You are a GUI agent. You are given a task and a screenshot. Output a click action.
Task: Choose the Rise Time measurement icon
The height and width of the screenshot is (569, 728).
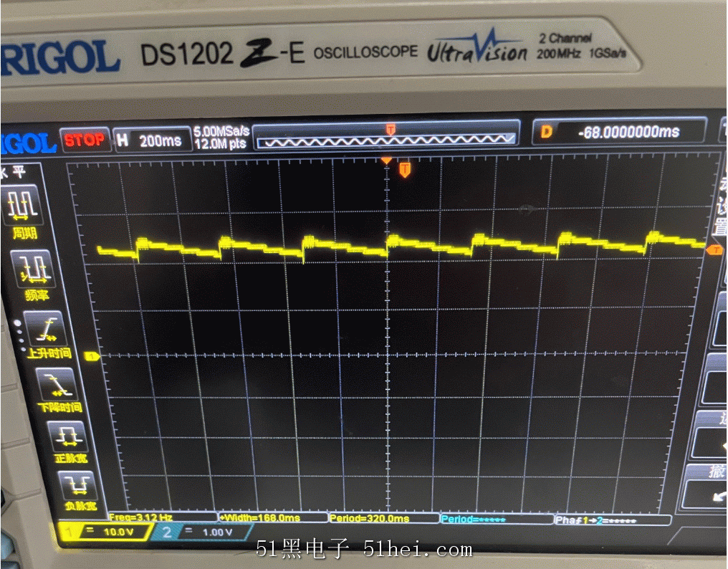(x=44, y=330)
